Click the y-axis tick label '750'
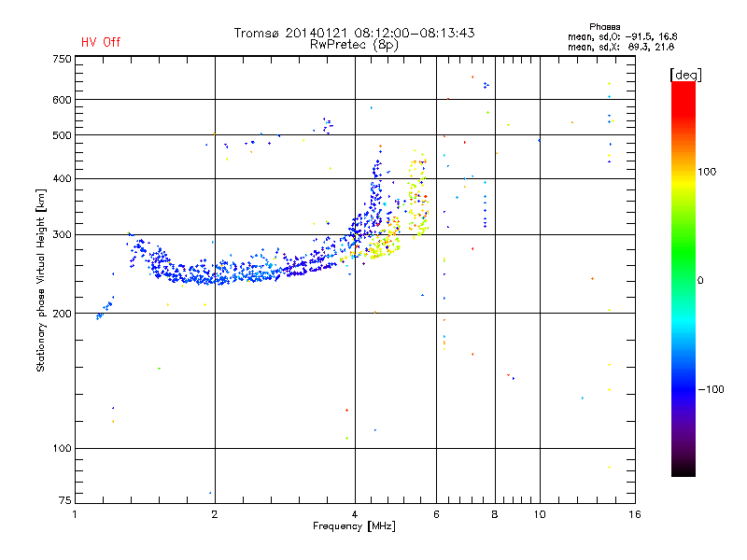The image size is (747, 560). 62,59
